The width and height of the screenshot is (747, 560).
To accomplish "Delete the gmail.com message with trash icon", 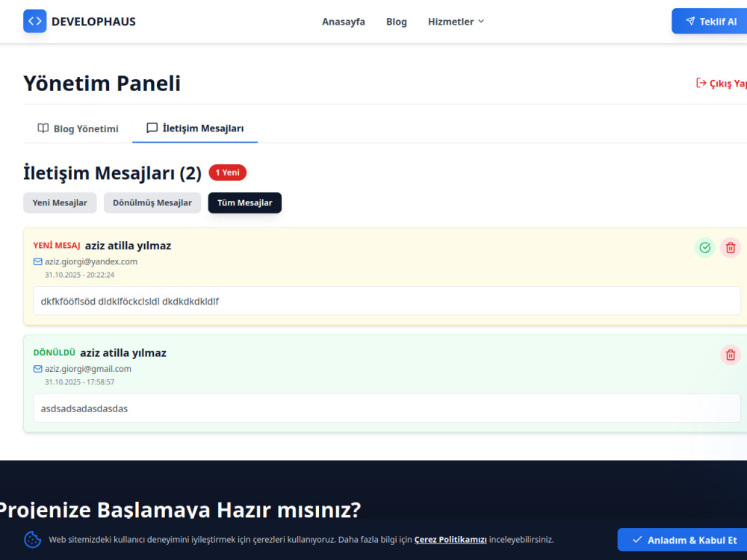I will [x=731, y=355].
